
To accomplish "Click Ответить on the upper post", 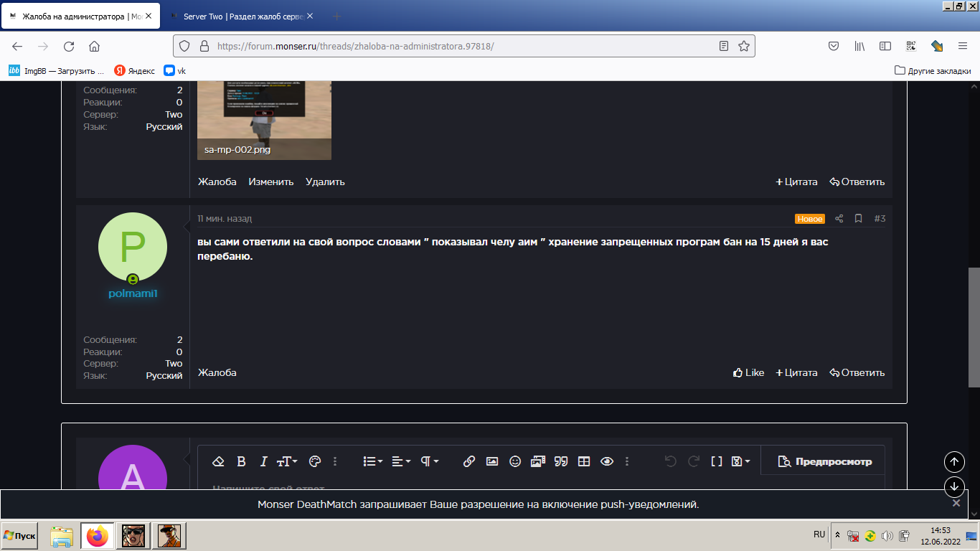I will tap(857, 182).
